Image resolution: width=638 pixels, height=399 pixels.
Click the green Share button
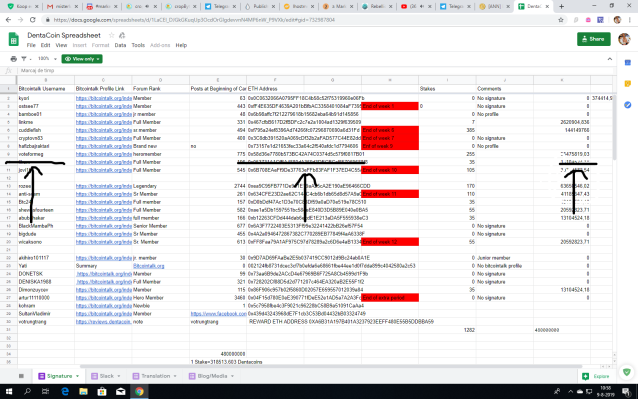(593, 39)
